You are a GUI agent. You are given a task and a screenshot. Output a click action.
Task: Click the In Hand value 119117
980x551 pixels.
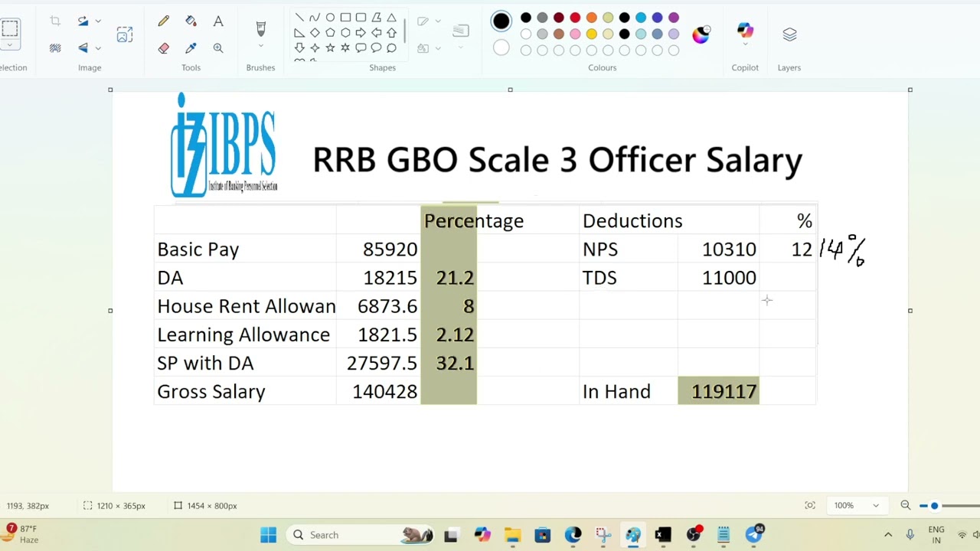coord(724,392)
